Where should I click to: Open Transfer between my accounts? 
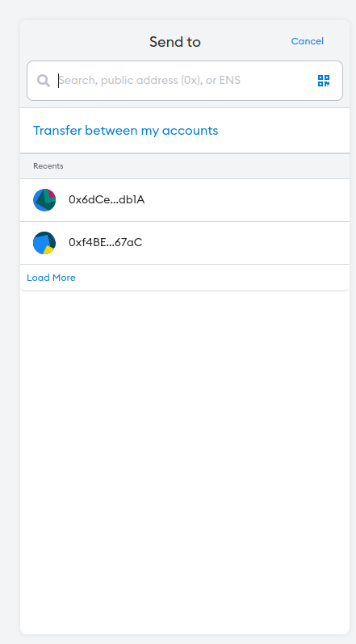click(x=125, y=131)
